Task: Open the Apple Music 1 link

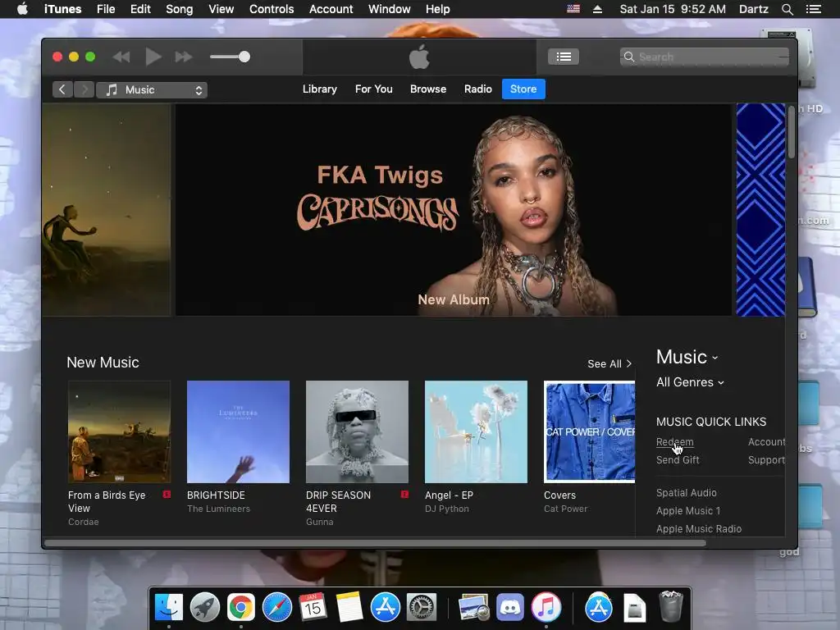Action: [x=688, y=511]
